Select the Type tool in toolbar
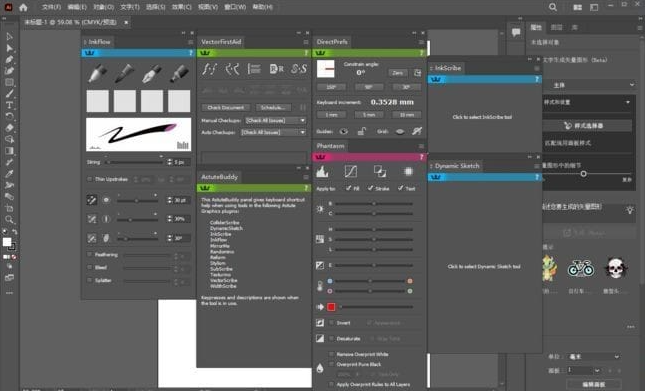 pos(9,105)
